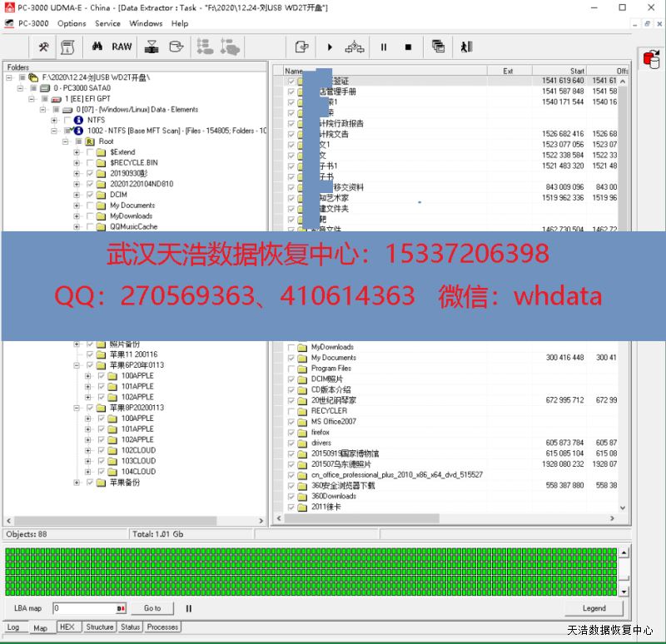Click the exit door toolbar icon
This screenshot has height=644, width=666.
click(467, 47)
